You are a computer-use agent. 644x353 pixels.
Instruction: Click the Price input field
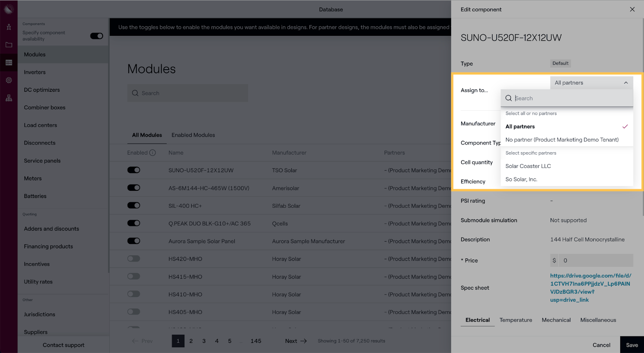(x=596, y=260)
